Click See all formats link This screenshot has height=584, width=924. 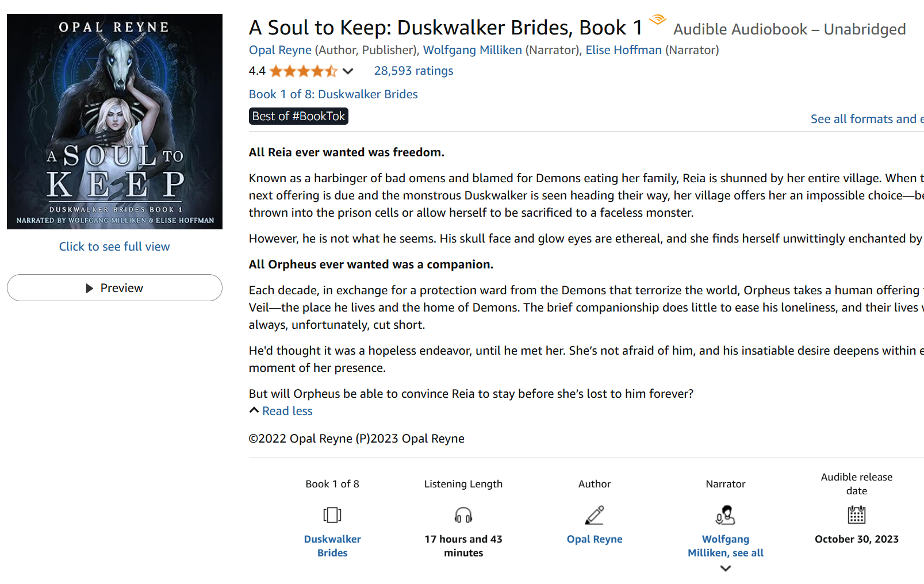pyautogui.click(x=866, y=119)
